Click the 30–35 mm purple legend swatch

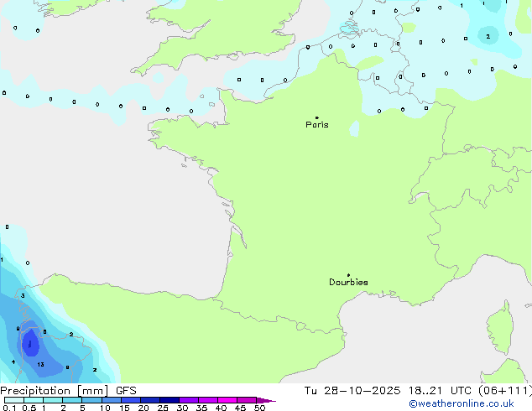pos(189,400)
